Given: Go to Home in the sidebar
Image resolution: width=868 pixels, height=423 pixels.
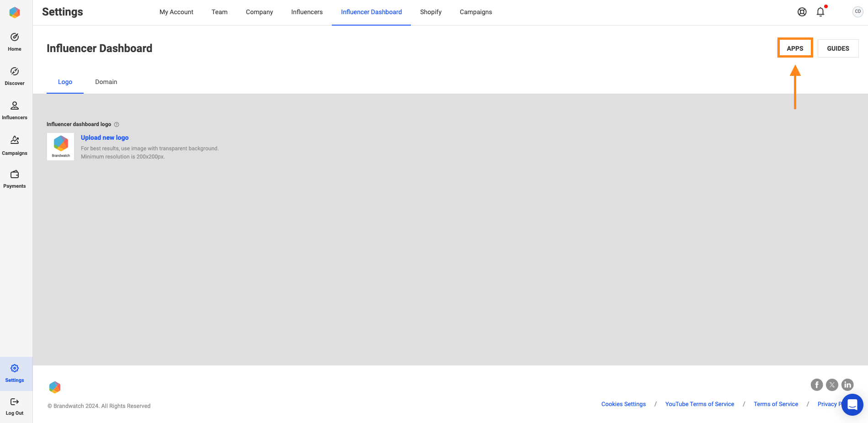Looking at the screenshot, I should click(x=15, y=42).
